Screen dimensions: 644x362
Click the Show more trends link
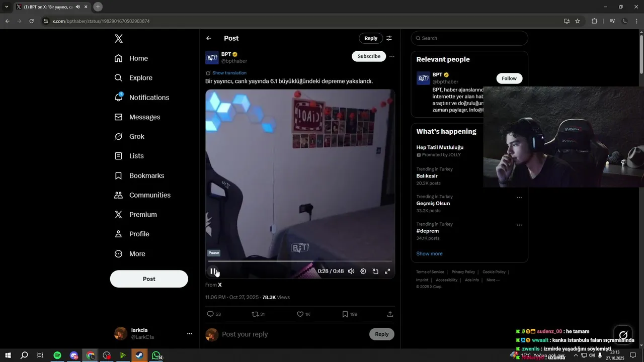[429, 254]
